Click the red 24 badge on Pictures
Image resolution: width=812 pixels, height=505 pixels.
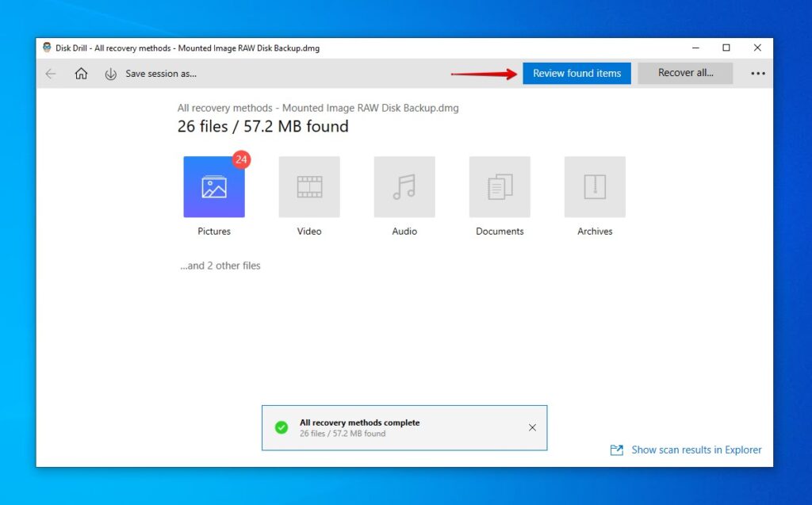[240, 159]
